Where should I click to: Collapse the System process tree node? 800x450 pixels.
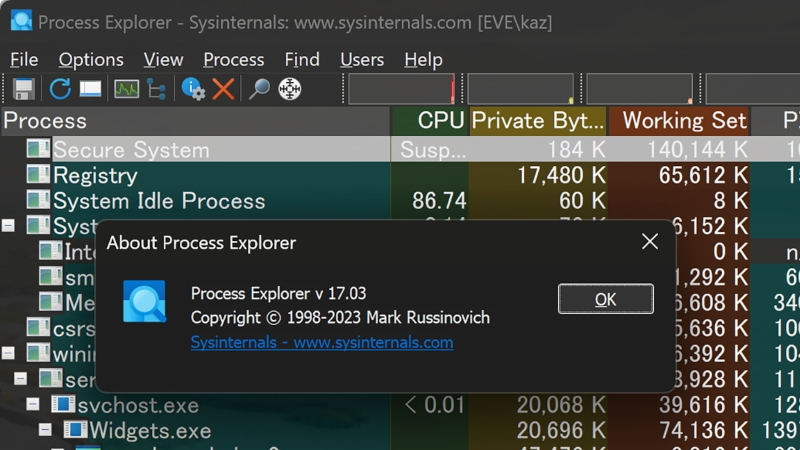pyautogui.click(x=8, y=226)
